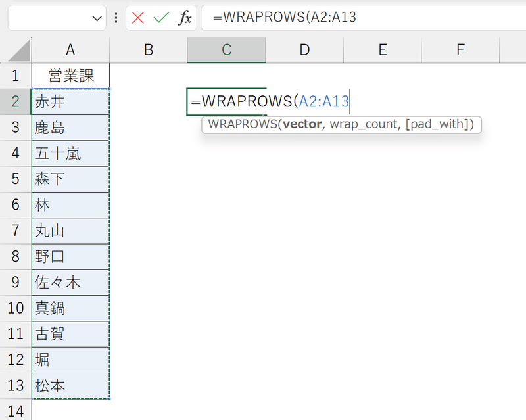Click cell containing 真鍋
This screenshot has height=420, width=526.
click(x=70, y=308)
